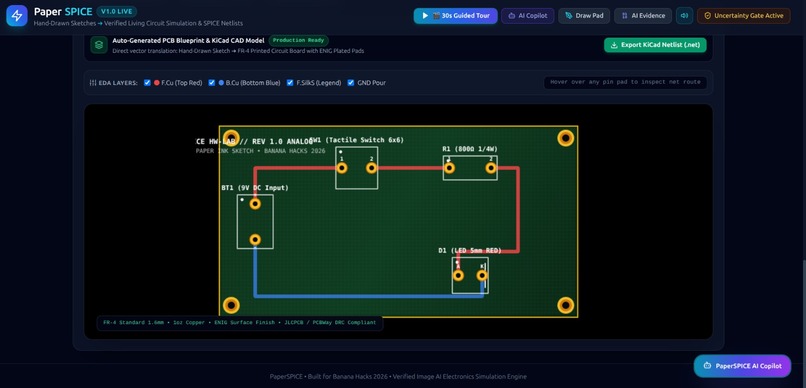Open the Draw Pad

[x=584, y=16]
